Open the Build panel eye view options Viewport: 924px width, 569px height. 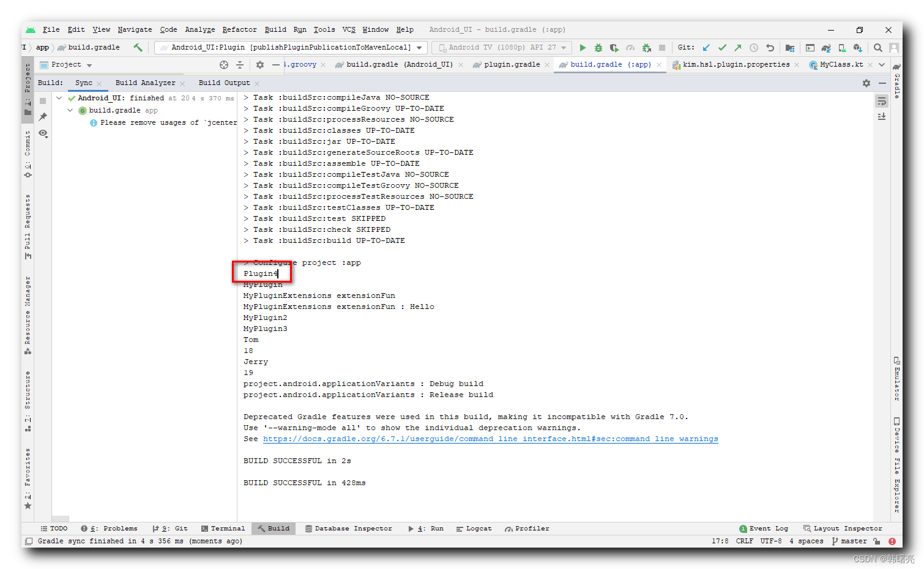tap(43, 133)
